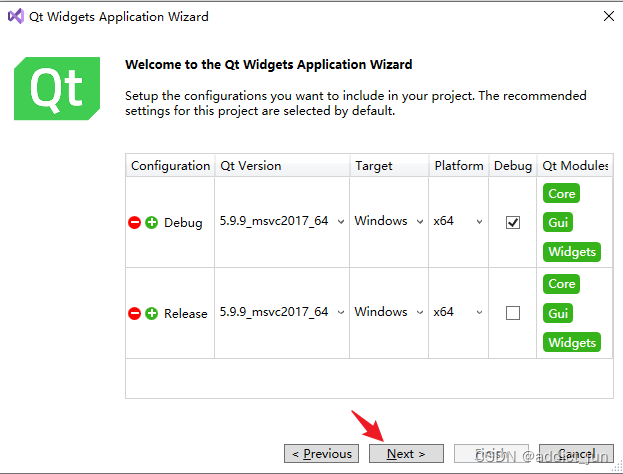Select the Core module tag in Release row
Viewport: 623px width, 474px height.
[x=561, y=284]
